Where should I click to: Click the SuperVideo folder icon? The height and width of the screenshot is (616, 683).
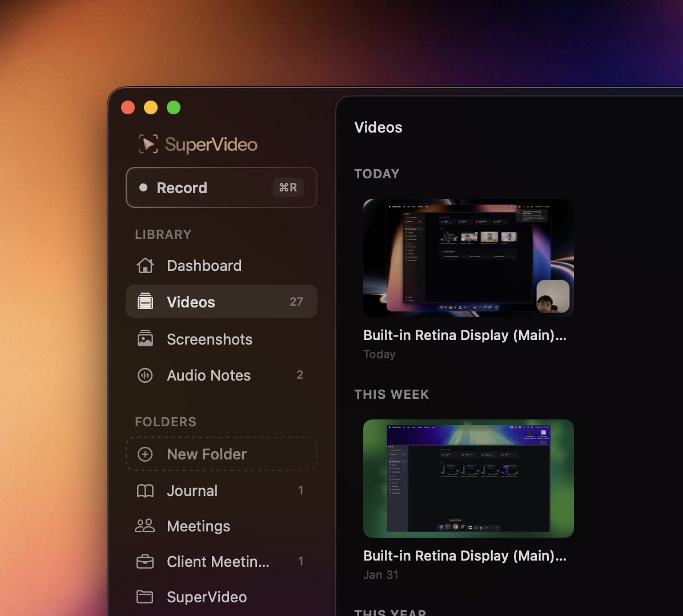click(145, 597)
